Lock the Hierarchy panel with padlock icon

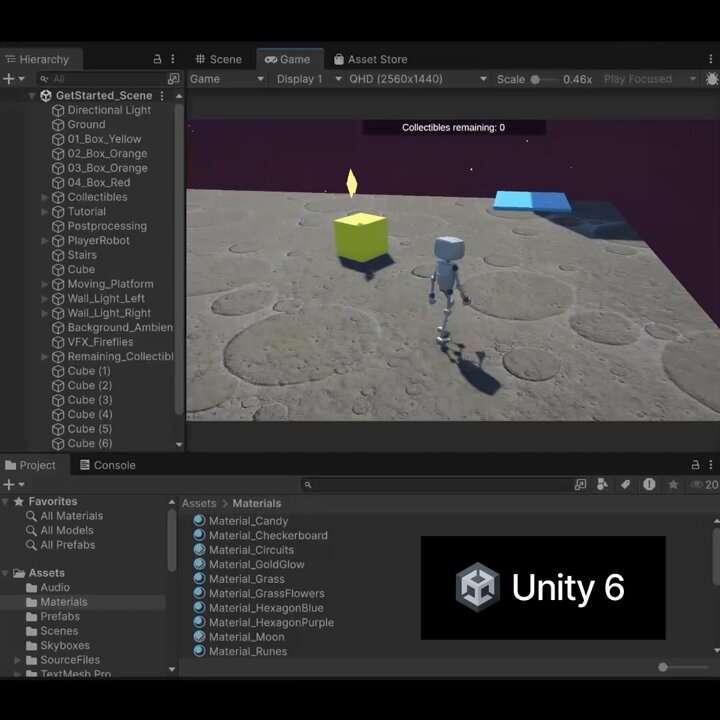pos(157,59)
